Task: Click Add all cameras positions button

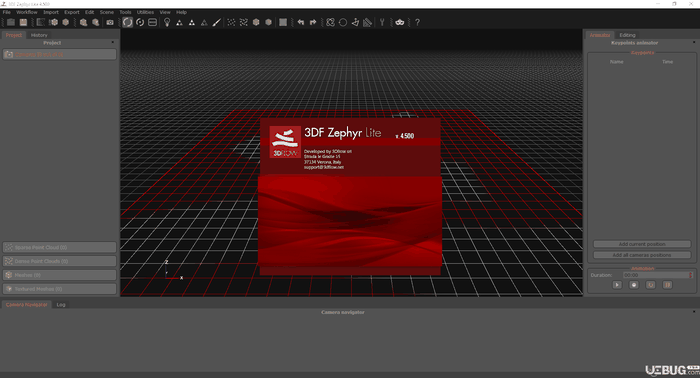Action: [x=642, y=255]
